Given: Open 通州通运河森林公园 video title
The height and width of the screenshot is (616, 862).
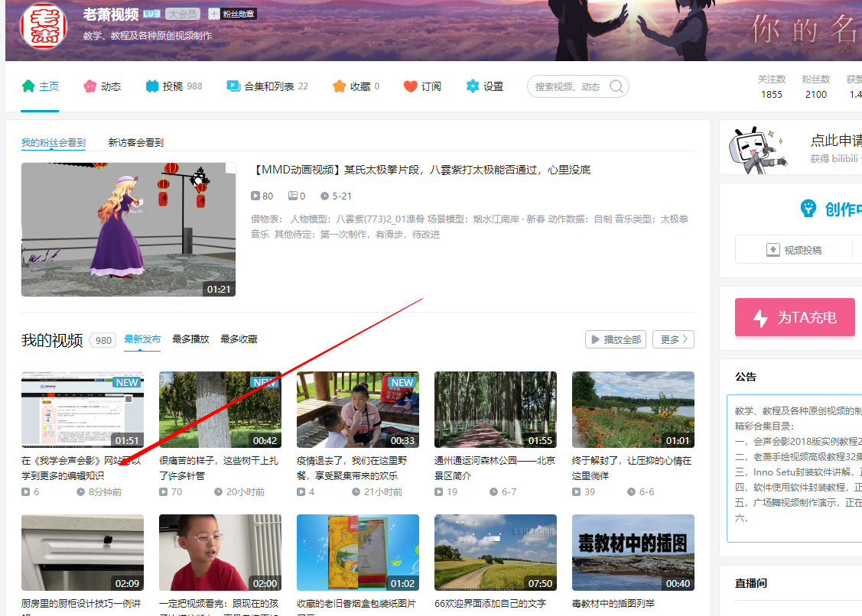Looking at the screenshot, I should pyautogui.click(x=495, y=468).
